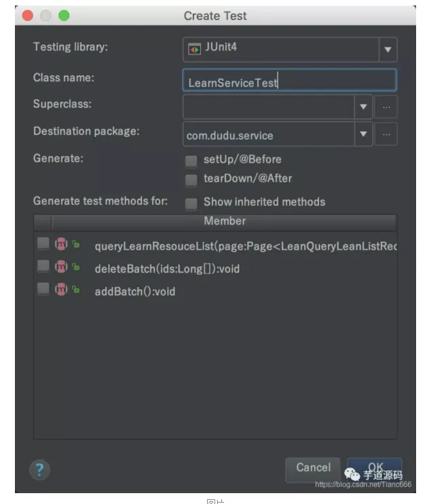The height and width of the screenshot is (504, 429).
Task: Click the com.dudu.service package field
Action: pos(269,134)
